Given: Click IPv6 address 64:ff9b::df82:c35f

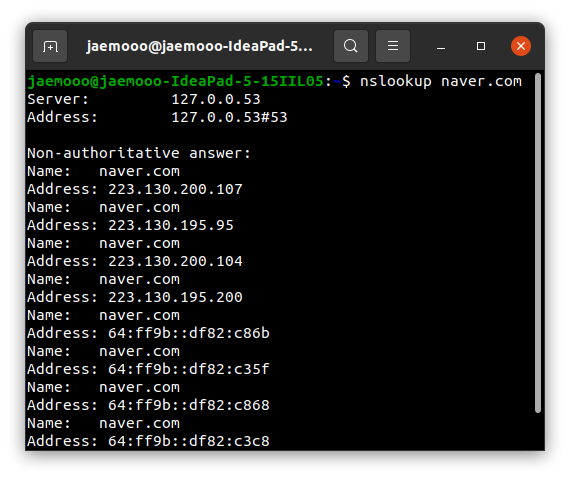Looking at the screenshot, I should (189, 369).
